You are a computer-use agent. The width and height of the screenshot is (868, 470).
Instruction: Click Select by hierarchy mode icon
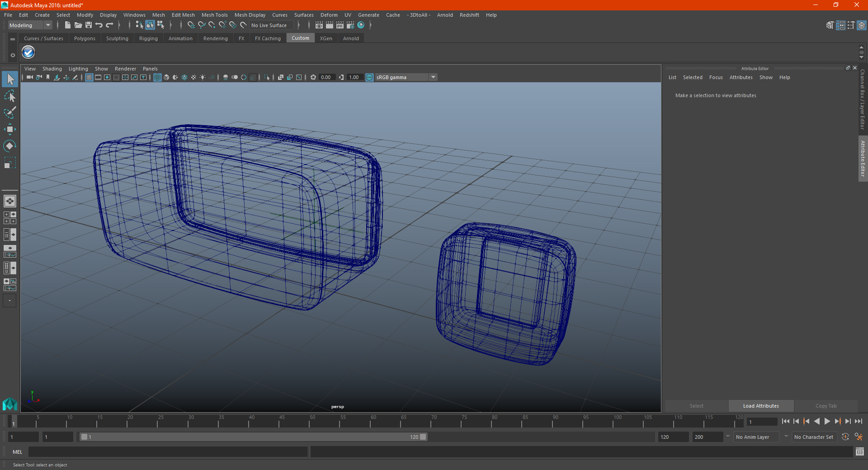click(x=140, y=25)
